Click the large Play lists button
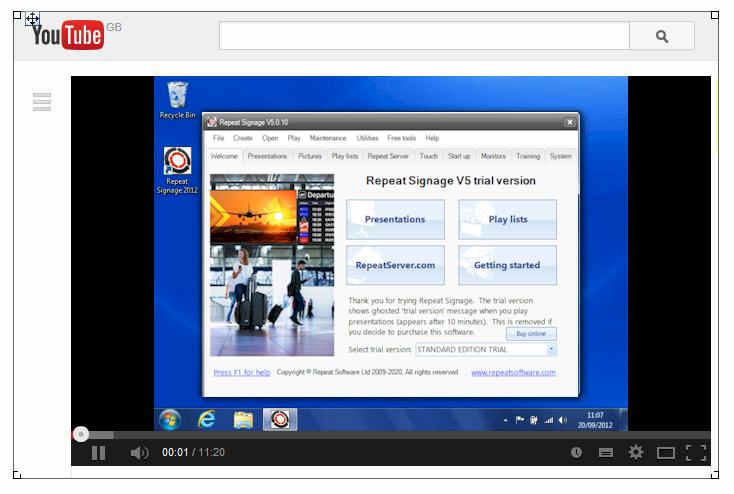The height and width of the screenshot is (494, 734). (x=507, y=219)
